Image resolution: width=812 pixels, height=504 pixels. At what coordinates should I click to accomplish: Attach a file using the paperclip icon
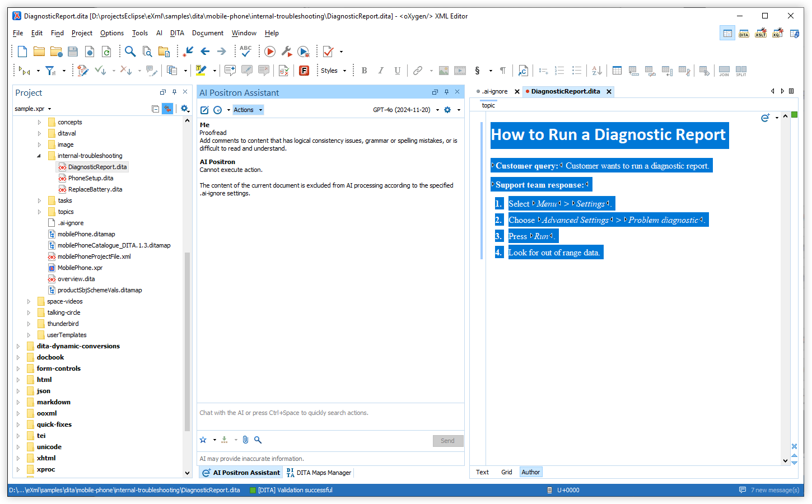point(245,440)
